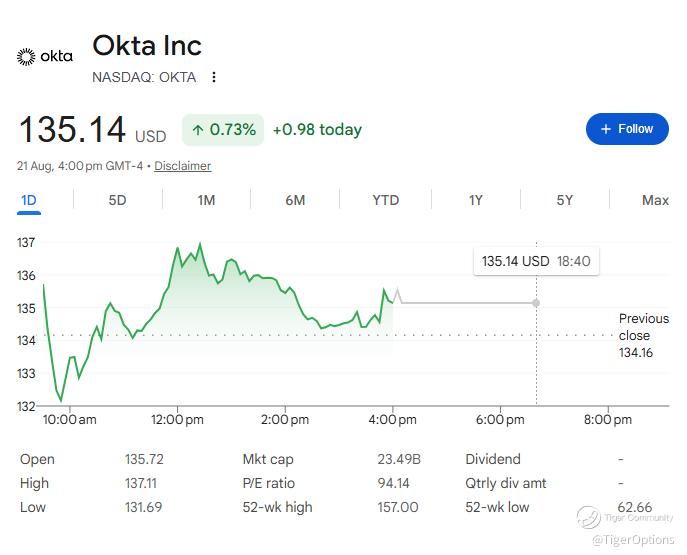
Task: View the 1Y chart range
Action: click(476, 201)
